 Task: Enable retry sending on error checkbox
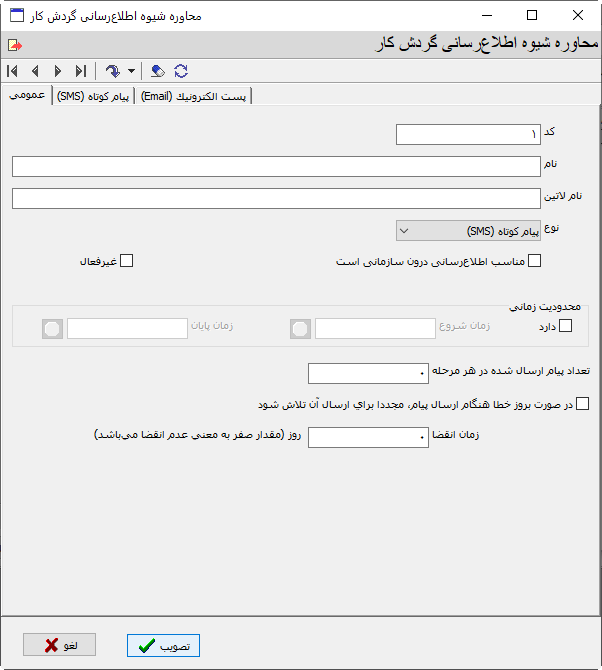click(x=583, y=404)
